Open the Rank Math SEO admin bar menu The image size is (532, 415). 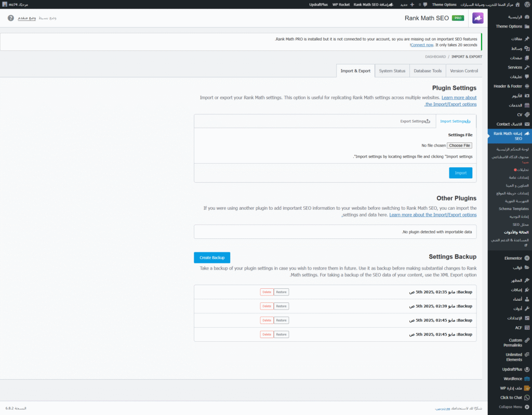tap(373, 4)
